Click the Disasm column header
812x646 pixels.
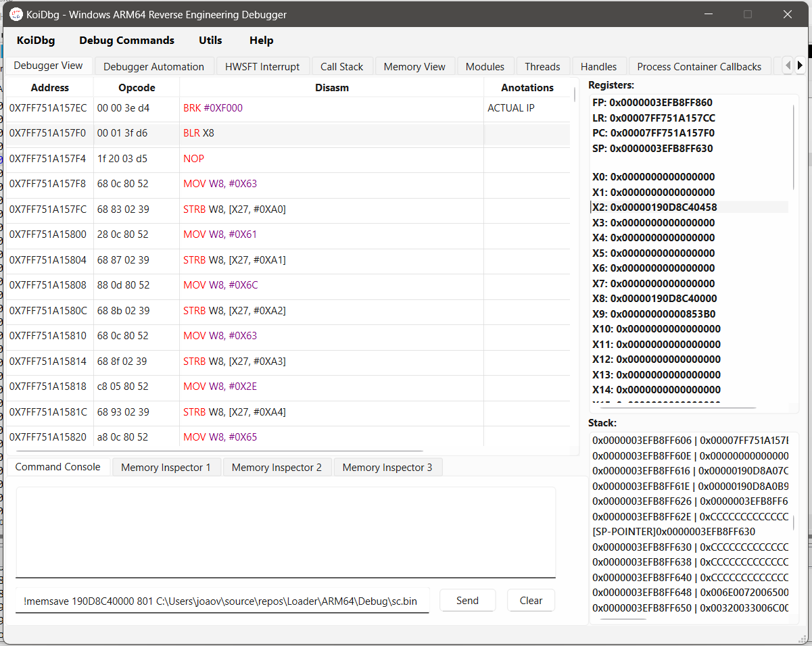(x=332, y=88)
